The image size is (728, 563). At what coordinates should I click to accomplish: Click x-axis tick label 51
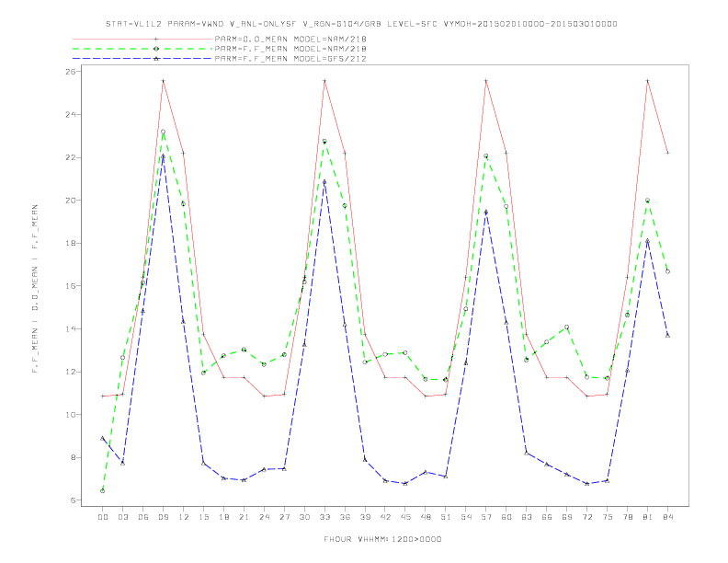pos(446,517)
